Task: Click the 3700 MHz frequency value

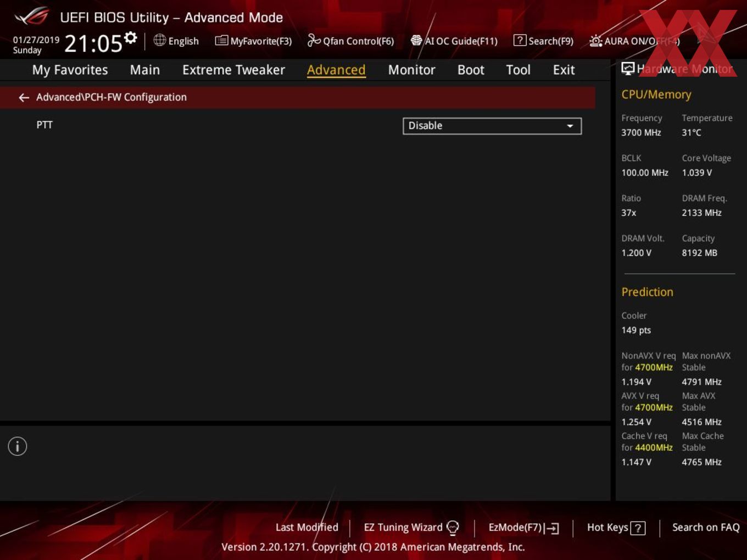Action: click(641, 132)
